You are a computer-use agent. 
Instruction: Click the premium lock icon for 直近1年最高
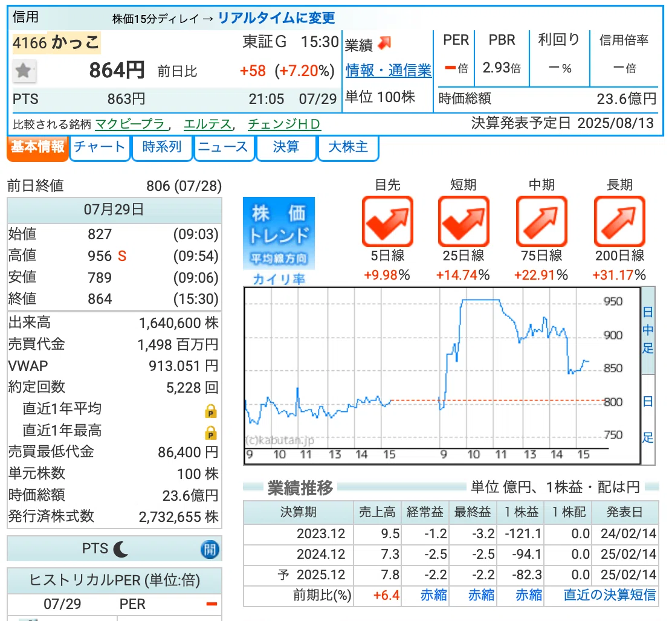[x=210, y=433]
